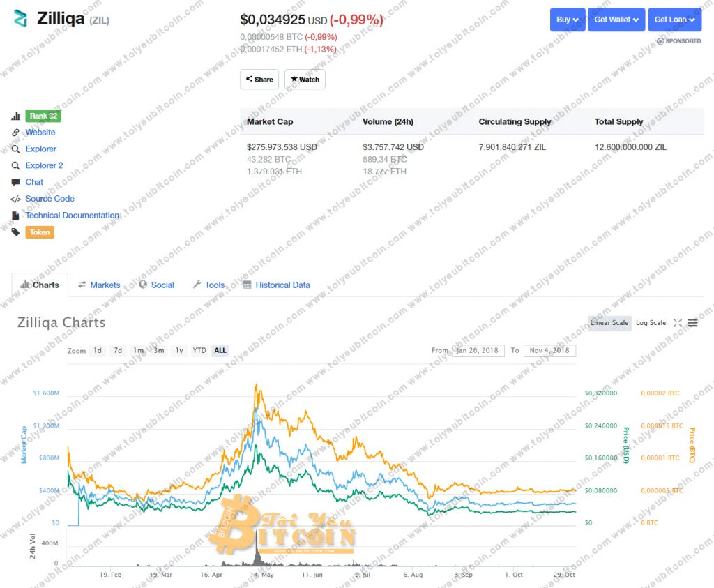Click the Total Supply column header
Viewport: 714px width, 588px height.
coord(619,121)
